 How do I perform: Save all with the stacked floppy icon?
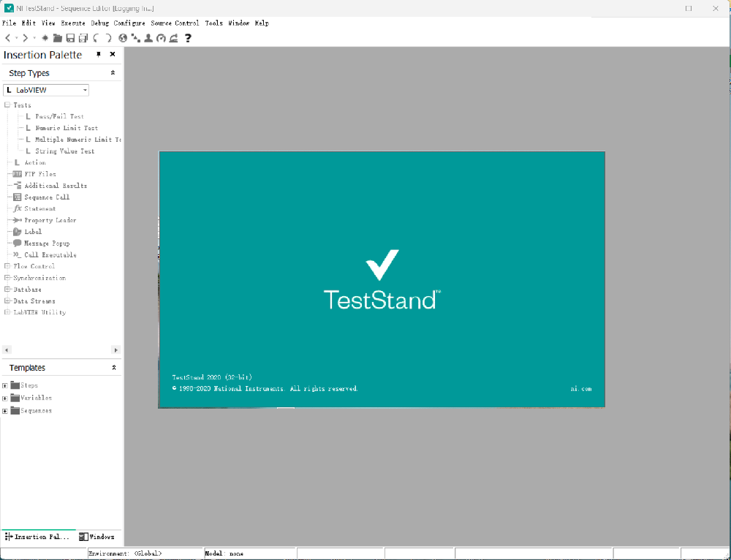[83, 38]
